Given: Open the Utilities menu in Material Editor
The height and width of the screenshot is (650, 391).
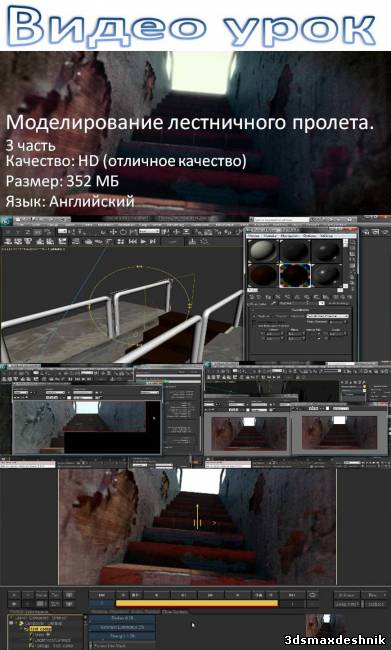Looking at the screenshot, I should point(327,236).
